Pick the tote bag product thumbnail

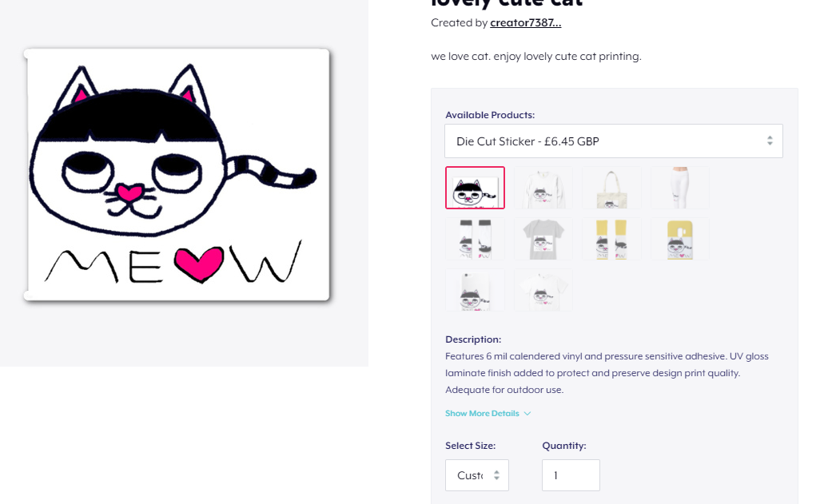pos(612,188)
